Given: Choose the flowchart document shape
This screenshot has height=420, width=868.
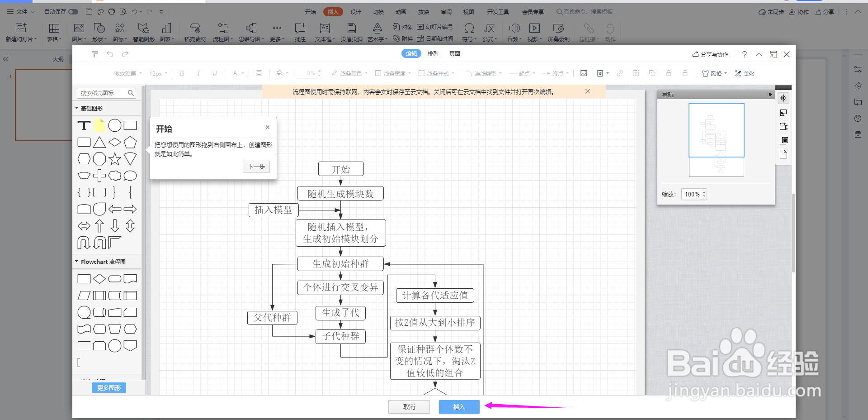Looking at the screenshot, I should point(130,279).
